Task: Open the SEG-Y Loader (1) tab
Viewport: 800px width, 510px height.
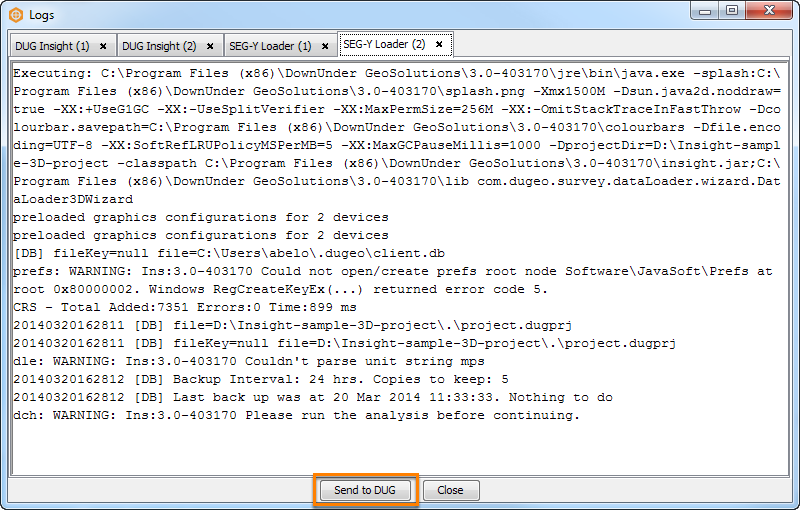Action: (x=281, y=46)
